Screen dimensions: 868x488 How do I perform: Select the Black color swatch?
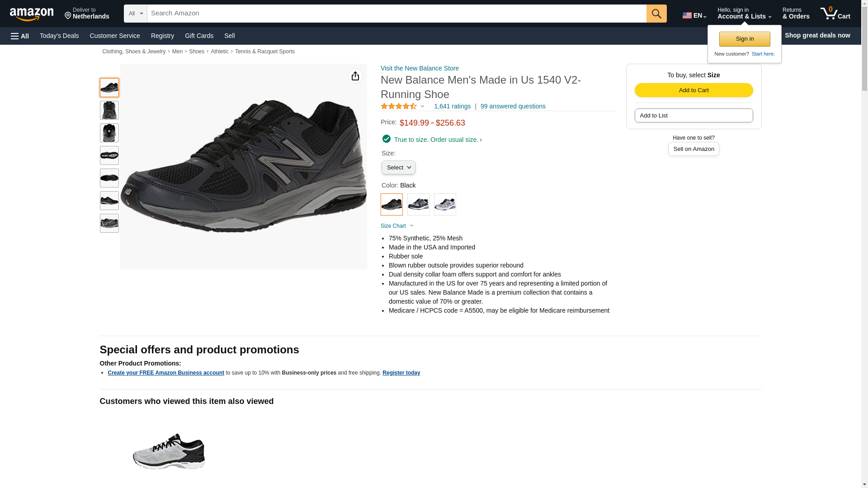(392, 204)
